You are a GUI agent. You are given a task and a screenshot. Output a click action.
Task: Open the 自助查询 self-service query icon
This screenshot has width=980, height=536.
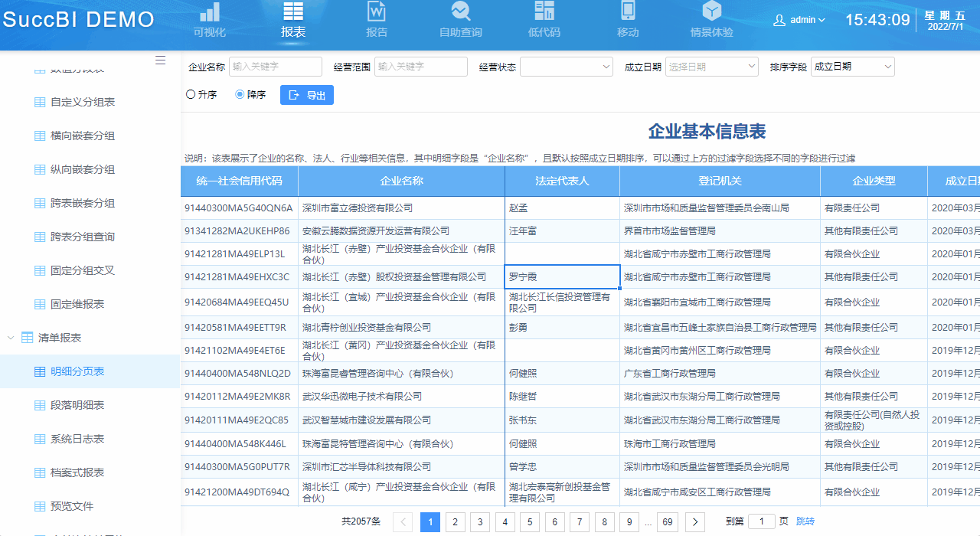pyautogui.click(x=461, y=11)
